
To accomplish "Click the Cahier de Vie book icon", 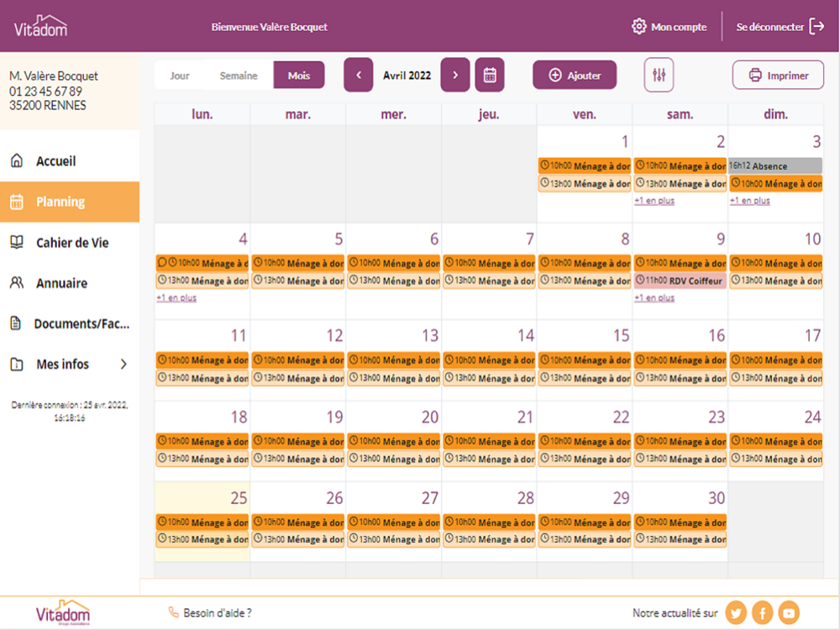I will pyautogui.click(x=17, y=242).
